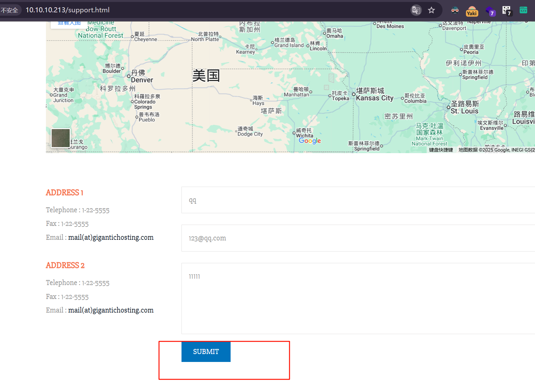Click the message textarea containing 11111
Screen dimensions: 535x392
point(358,298)
